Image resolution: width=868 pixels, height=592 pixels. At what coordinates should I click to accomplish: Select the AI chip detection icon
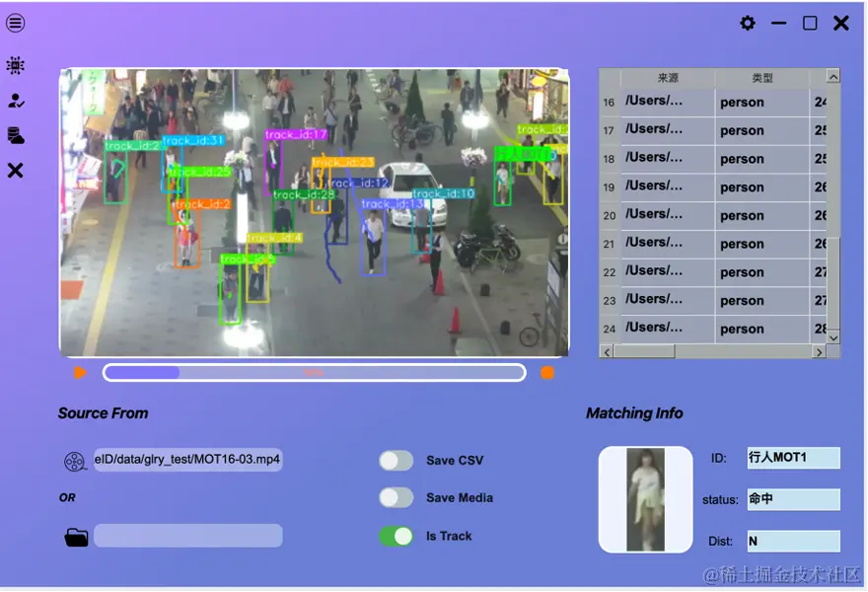16,65
